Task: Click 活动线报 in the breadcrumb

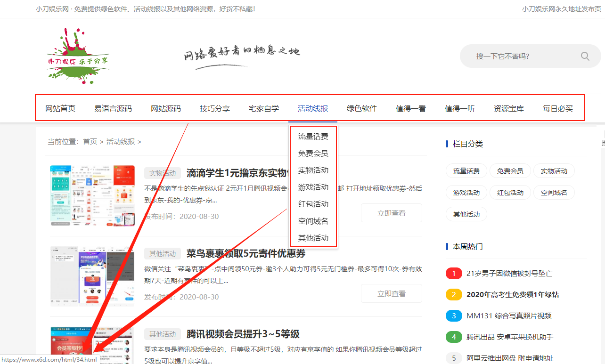Action: 121,142
